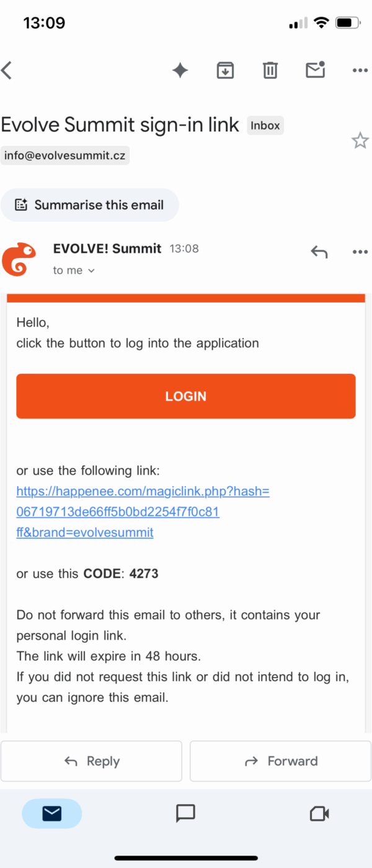
Task: Tap the orange LOGIN button
Action: pos(185,396)
